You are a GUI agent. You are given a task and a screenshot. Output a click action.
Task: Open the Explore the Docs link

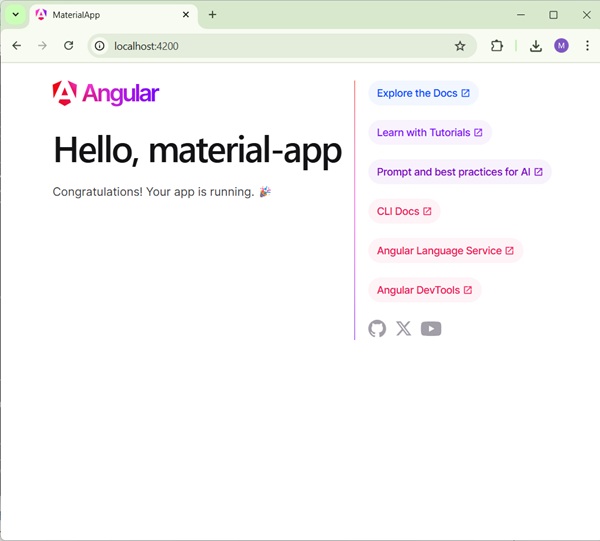tap(423, 93)
